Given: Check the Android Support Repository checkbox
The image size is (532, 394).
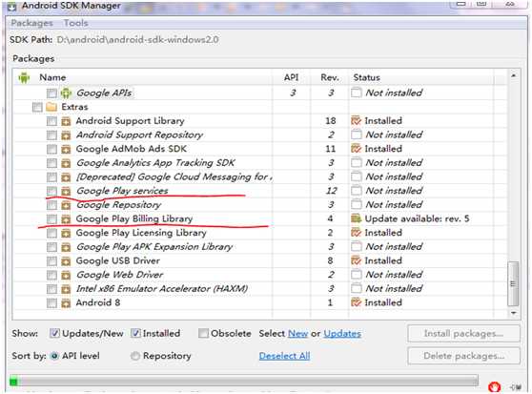Looking at the screenshot, I should point(51,135).
